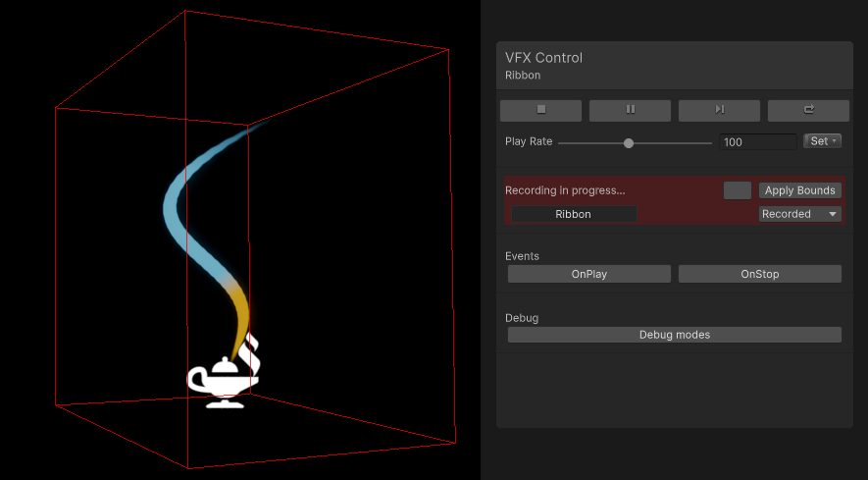The height and width of the screenshot is (480, 868).
Task: Restart the visual effect playback
Action: point(808,110)
